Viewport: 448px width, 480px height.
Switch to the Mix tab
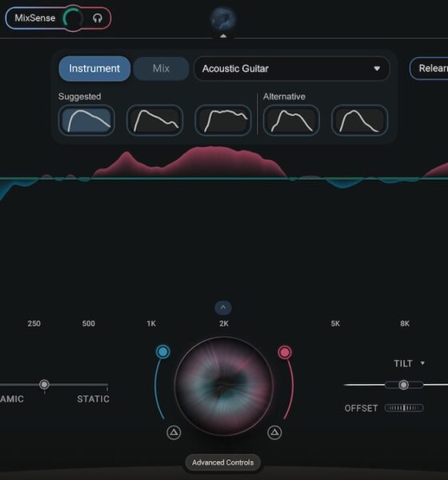161,69
